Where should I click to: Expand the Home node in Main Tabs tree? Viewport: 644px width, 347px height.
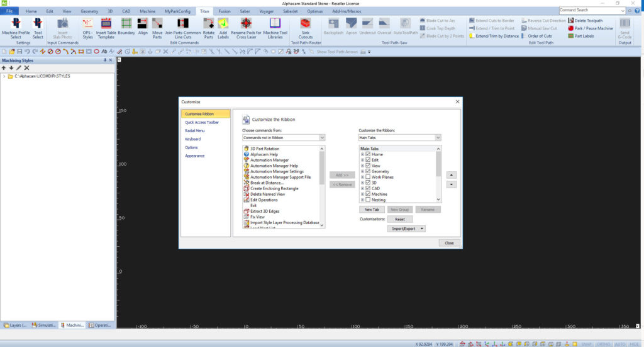362,154
